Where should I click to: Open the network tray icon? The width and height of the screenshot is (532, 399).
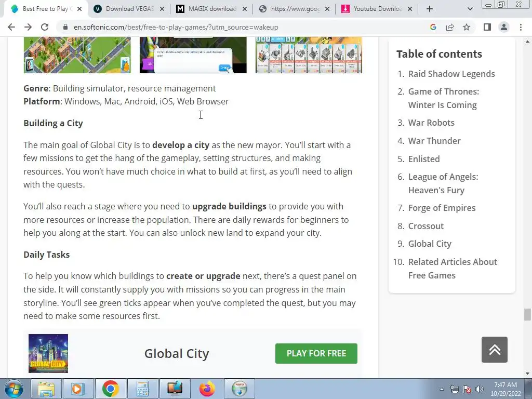pos(454,389)
